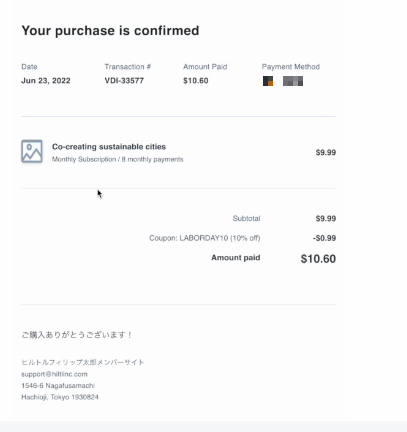Click the bold Amount paid label

click(236, 258)
